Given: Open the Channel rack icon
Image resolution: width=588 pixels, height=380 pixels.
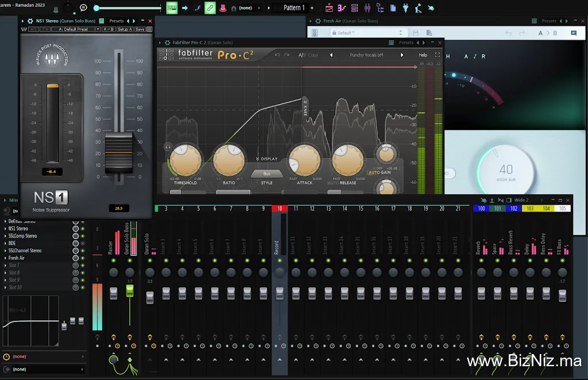Looking at the screenshot, I should [x=354, y=8].
